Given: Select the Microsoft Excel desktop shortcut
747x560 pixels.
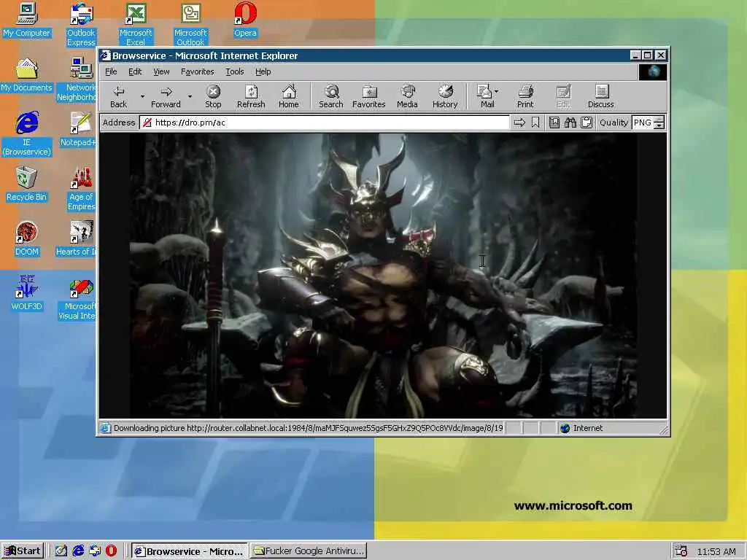Looking at the screenshot, I should (x=136, y=25).
